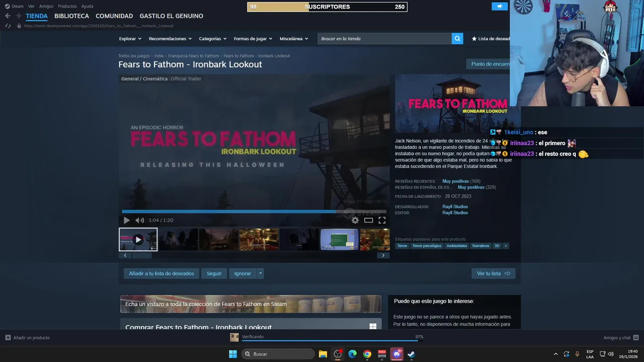Viewport: 644px width, 362px height.
Task: Open the Rayll Studios editor link
Action: point(455,213)
